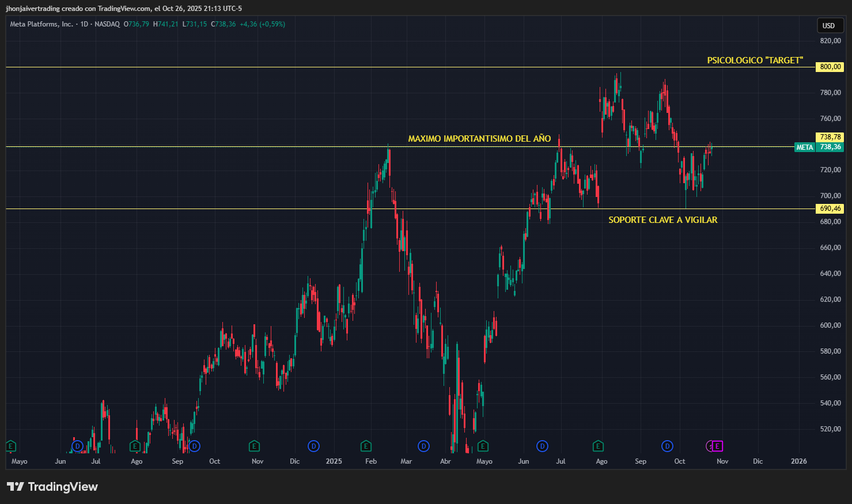Click the 780,00 price axis label
This screenshot has height=504, width=852.
click(831, 93)
